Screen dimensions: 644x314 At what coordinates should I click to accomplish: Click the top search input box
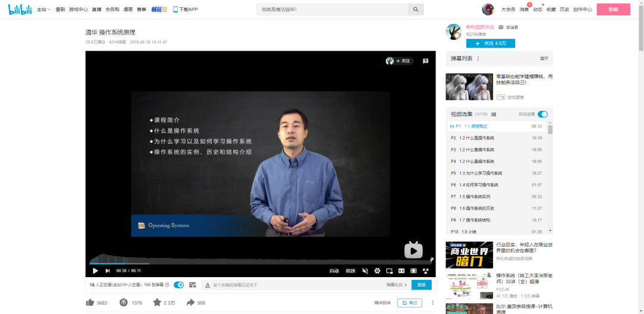(332, 10)
